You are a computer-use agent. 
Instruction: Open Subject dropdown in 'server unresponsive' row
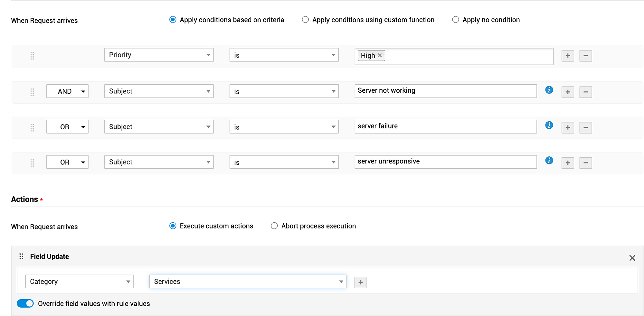coord(159,162)
